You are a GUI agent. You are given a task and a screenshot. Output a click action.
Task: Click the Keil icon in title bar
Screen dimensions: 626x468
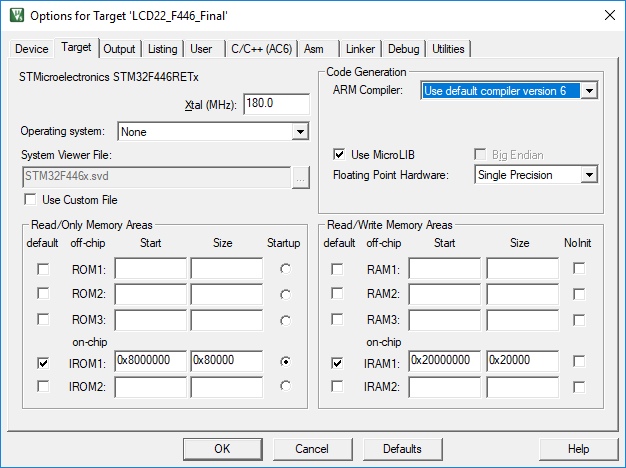click(15, 15)
